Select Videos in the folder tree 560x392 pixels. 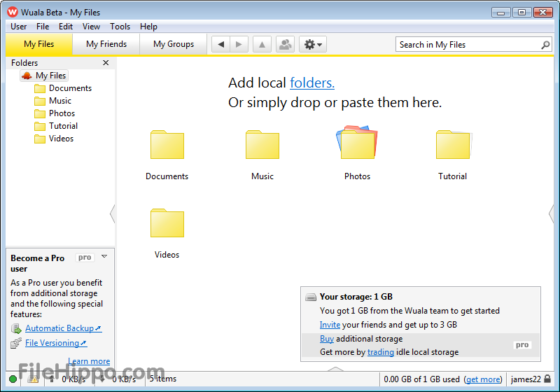[x=54, y=139]
